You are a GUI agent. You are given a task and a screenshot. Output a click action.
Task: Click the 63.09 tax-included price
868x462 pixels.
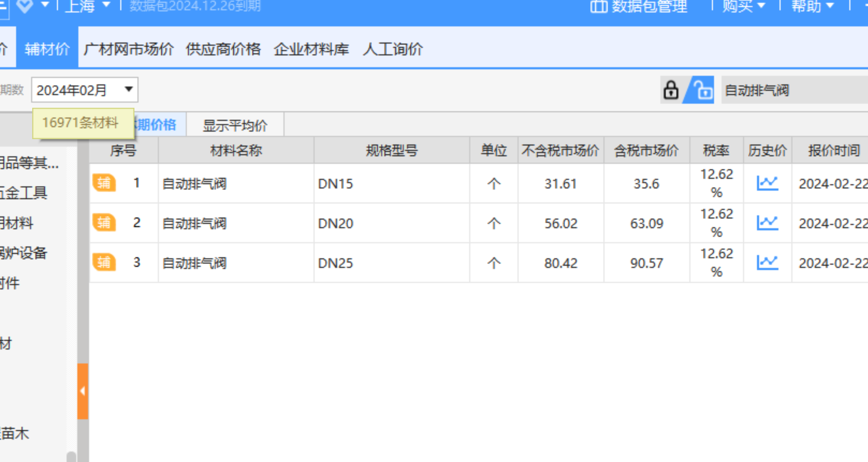click(x=646, y=223)
